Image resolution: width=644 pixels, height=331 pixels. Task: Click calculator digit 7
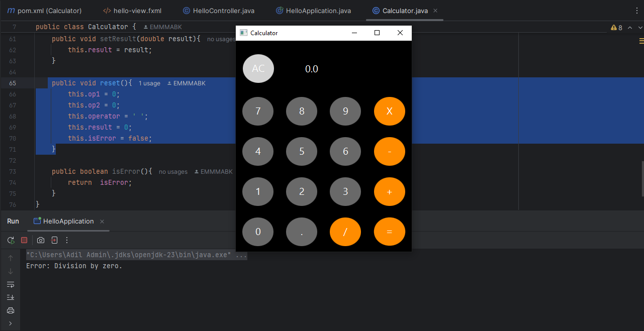(x=258, y=111)
